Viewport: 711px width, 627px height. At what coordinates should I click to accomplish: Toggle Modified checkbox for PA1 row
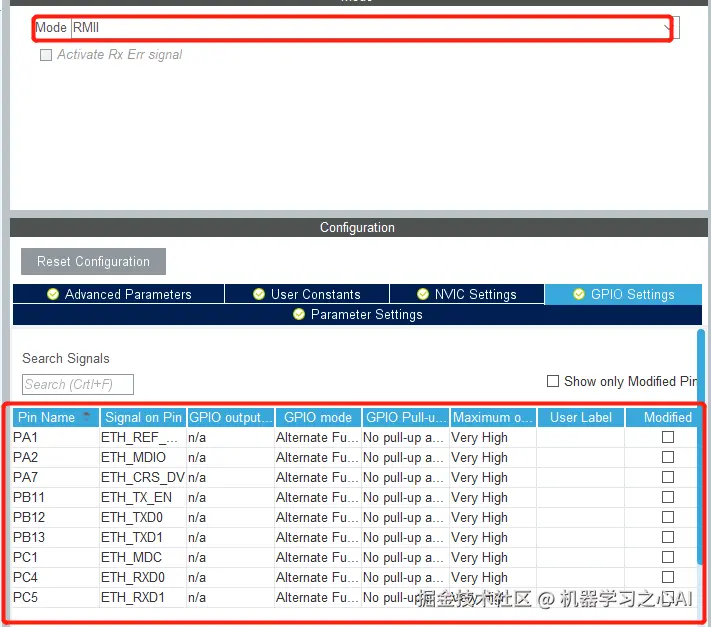pyautogui.click(x=667, y=437)
